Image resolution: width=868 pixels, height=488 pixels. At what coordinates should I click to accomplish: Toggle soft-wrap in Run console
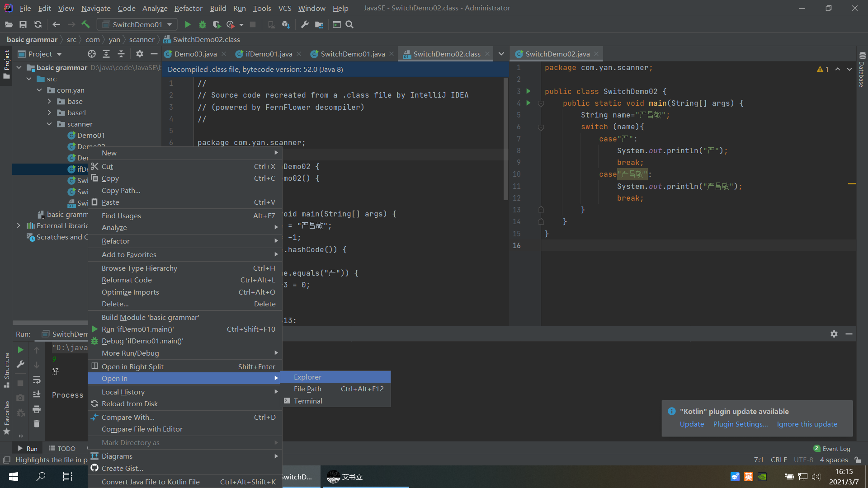(37, 380)
